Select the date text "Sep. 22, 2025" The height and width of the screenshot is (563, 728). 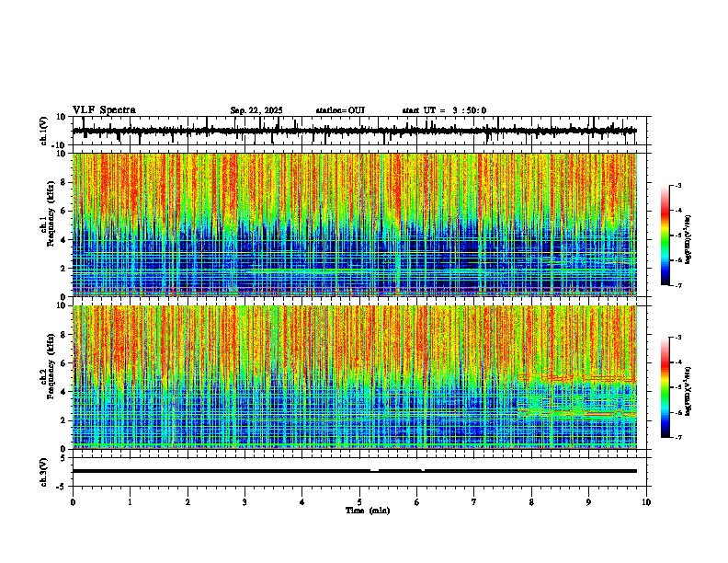[x=256, y=110]
